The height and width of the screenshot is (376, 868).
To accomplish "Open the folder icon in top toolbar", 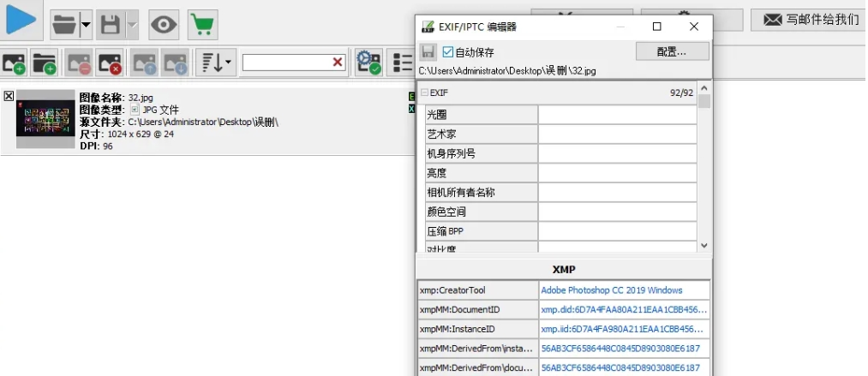I will (64, 25).
